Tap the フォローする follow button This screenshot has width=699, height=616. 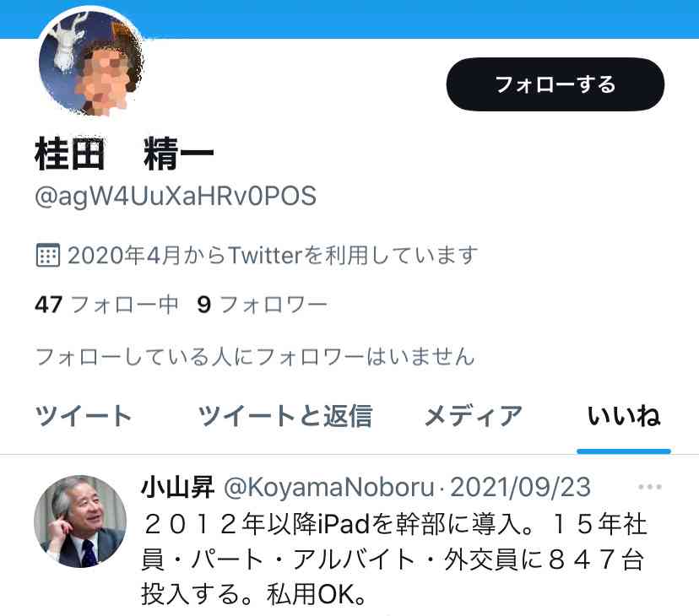click(x=555, y=84)
